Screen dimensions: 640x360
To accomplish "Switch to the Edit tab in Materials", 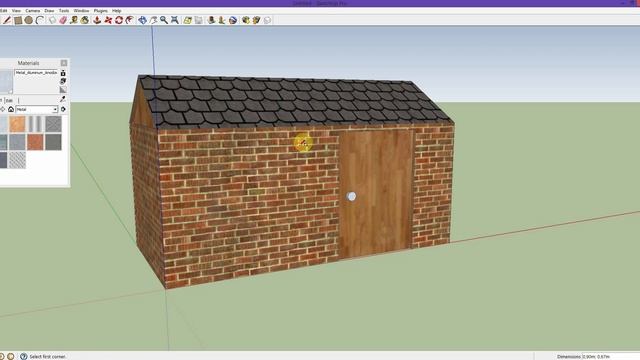I will pyautogui.click(x=9, y=100).
